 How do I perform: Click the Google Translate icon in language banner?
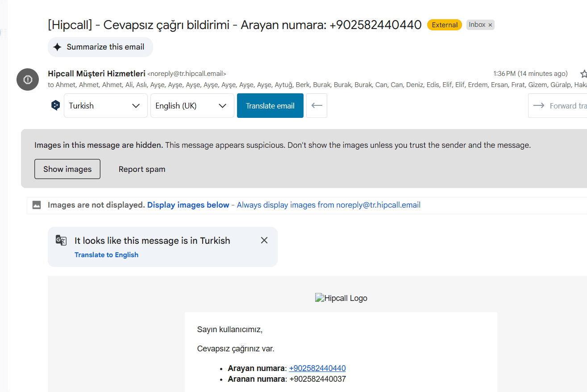(61, 240)
